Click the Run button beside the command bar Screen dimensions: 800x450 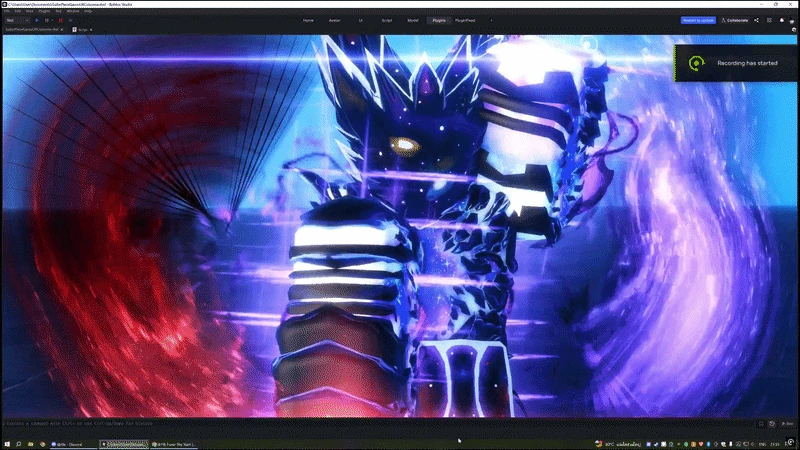pos(787,423)
